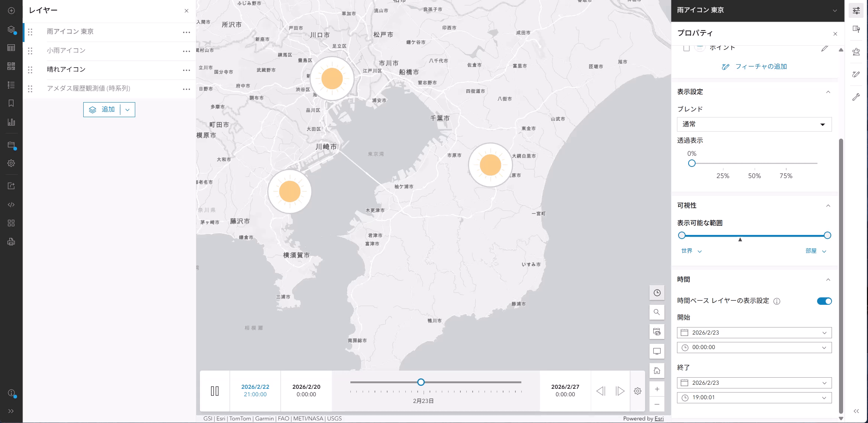The image size is (868, 423).
Task: Open the map search magnifier tool
Action: click(x=657, y=312)
